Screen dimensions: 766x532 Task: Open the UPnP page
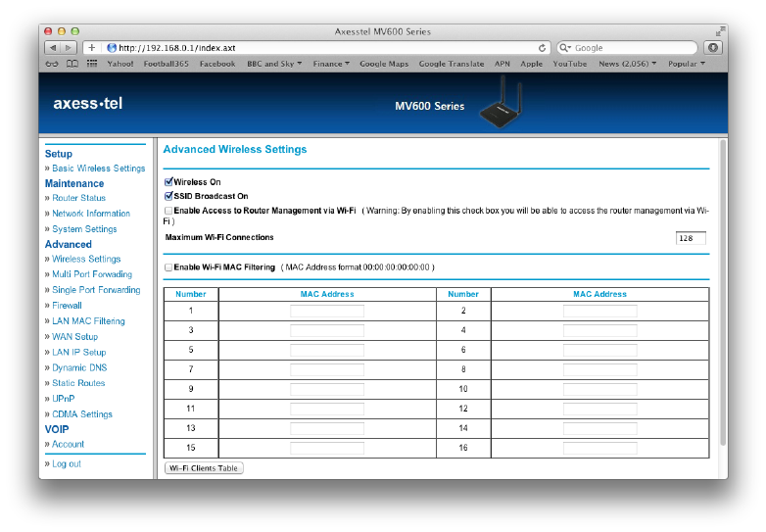pyautogui.click(x=64, y=399)
